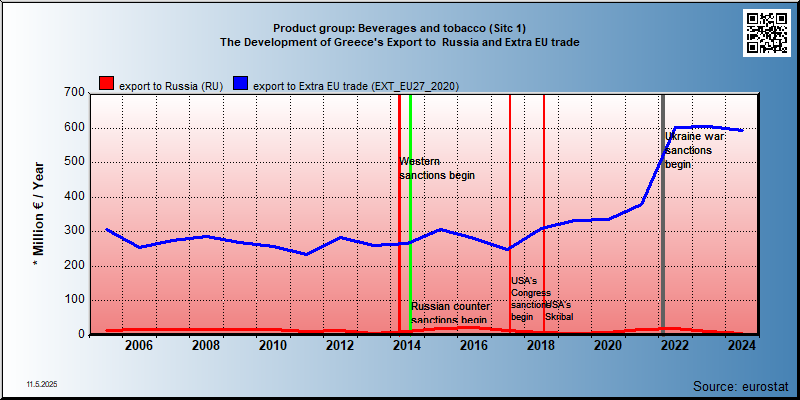Click the 0 y-axis value
Viewport: 800px width, 400px height.
pyautogui.click(x=81, y=334)
